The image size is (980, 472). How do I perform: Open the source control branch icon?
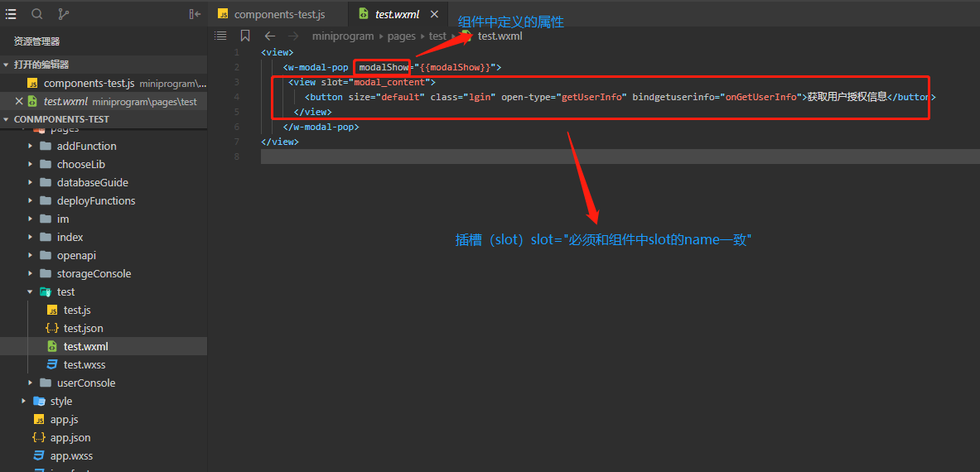(x=63, y=14)
